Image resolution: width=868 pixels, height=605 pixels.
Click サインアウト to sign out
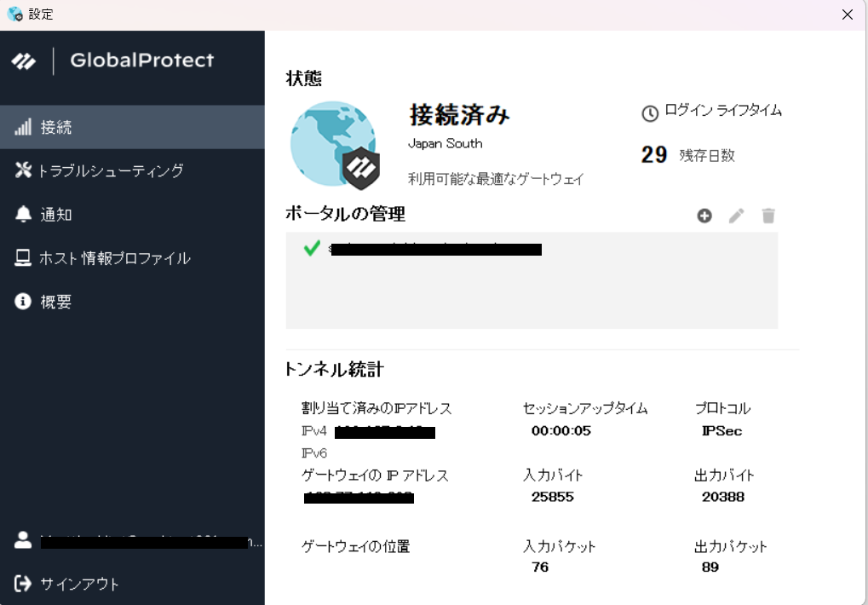[79, 584]
